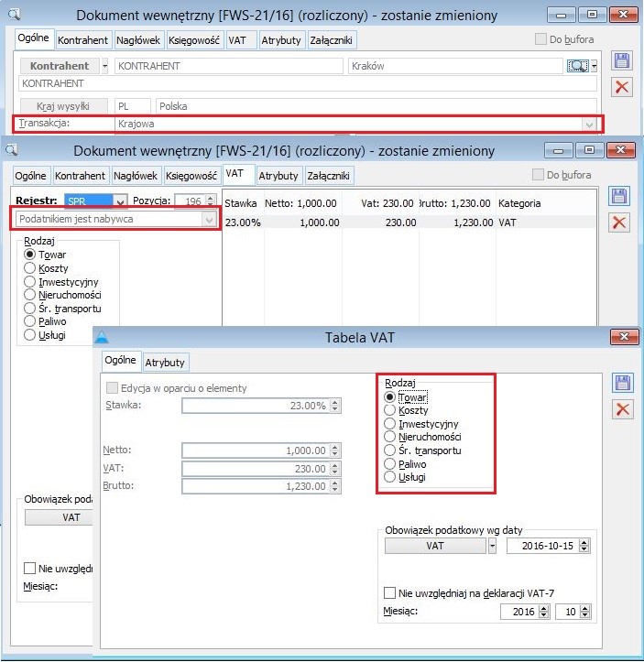The image size is (644, 662).
Task: Open Podatnikiem jest nabywca dropdown
Action: (209, 219)
